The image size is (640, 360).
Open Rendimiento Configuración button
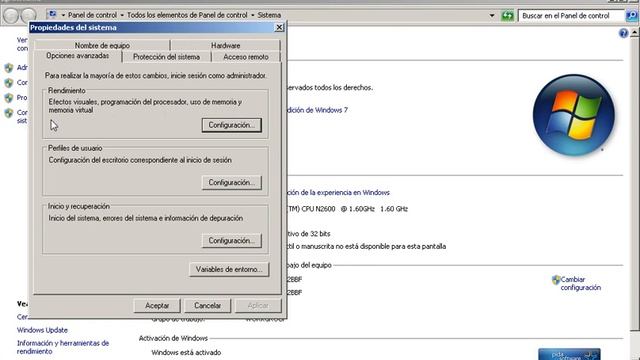click(231, 125)
